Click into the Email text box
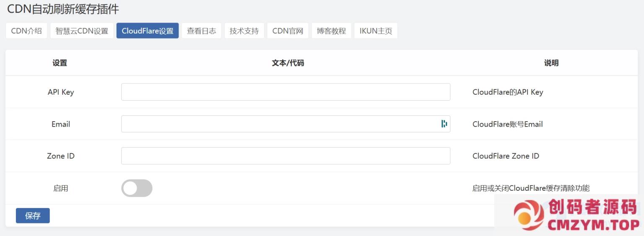 coord(279,124)
